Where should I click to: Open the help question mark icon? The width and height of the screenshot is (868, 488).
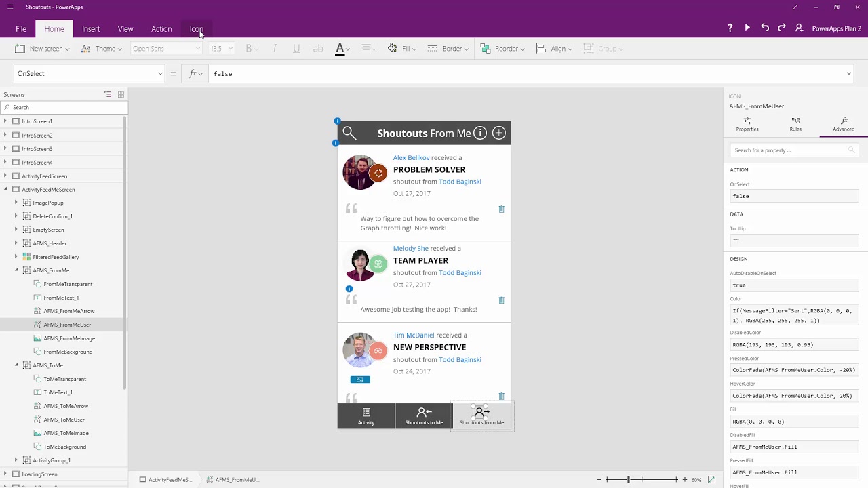coord(730,28)
